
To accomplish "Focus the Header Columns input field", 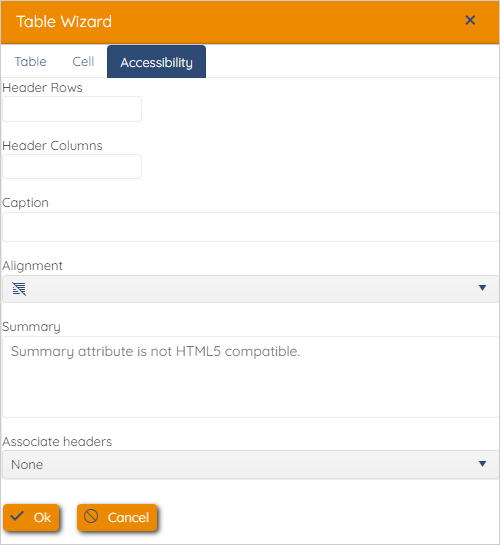I will pyautogui.click(x=72, y=166).
